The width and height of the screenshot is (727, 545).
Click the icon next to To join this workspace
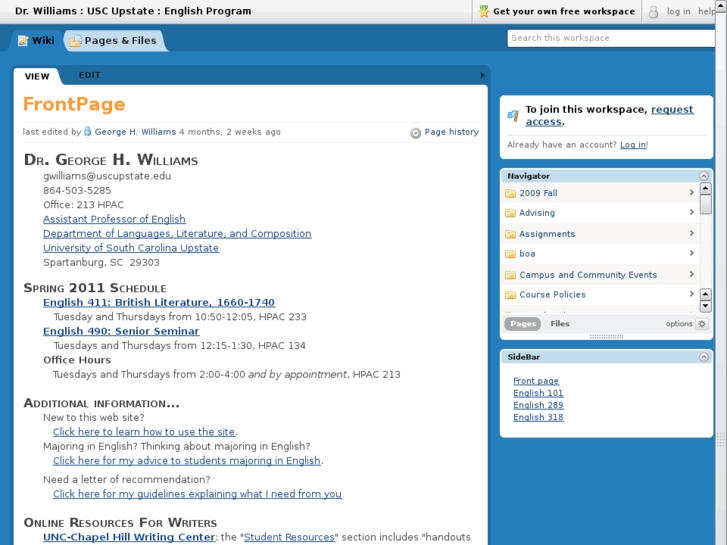[513, 115]
